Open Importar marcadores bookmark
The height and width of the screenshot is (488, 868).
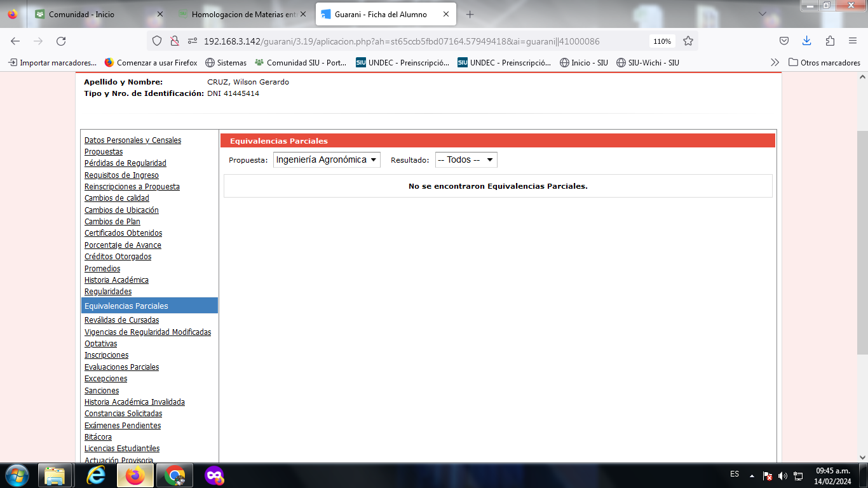click(x=53, y=62)
